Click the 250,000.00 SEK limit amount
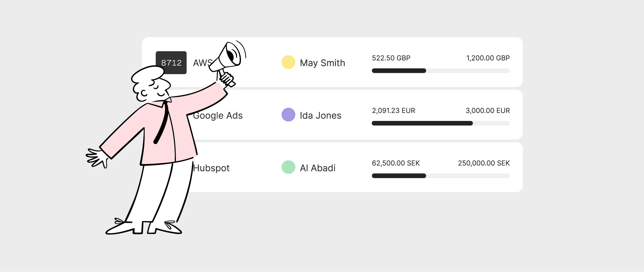The height and width of the screenshot is (272, 644). (484, 163)
